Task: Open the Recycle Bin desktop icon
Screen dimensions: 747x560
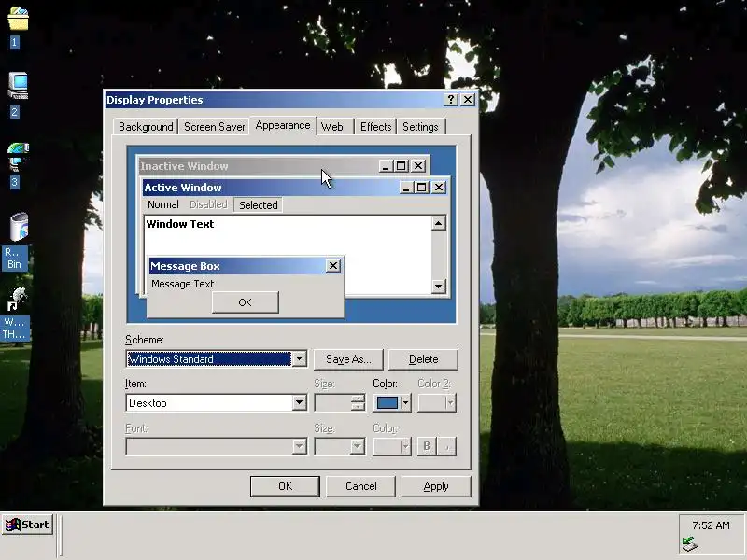Action: click(18, 227)
